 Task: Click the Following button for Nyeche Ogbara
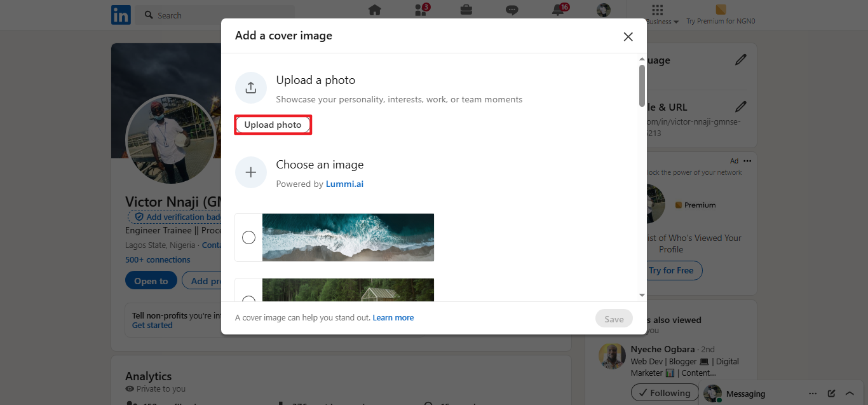[x=665, y=393]
